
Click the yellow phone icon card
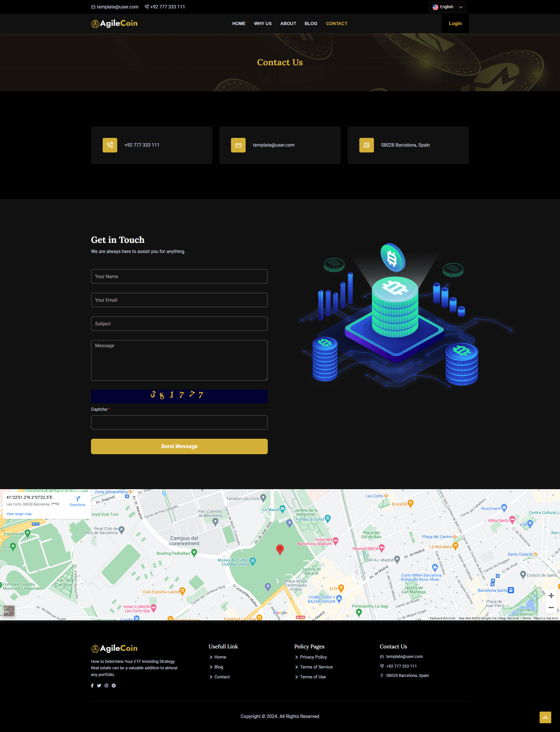coord(110,145)
